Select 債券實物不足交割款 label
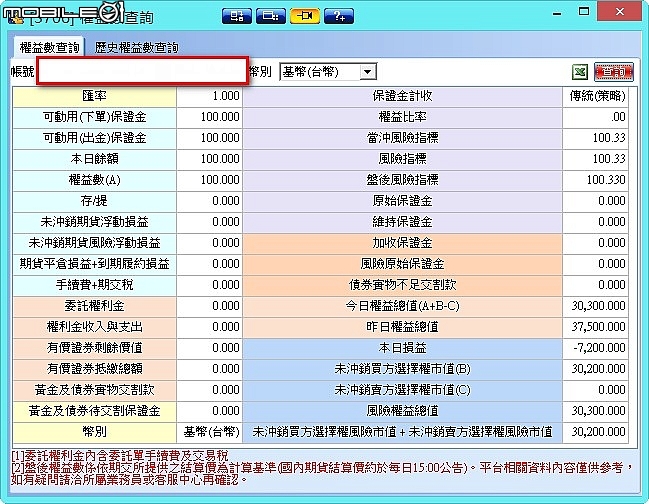Screen dimensions: 649x504 coord(402,286)
